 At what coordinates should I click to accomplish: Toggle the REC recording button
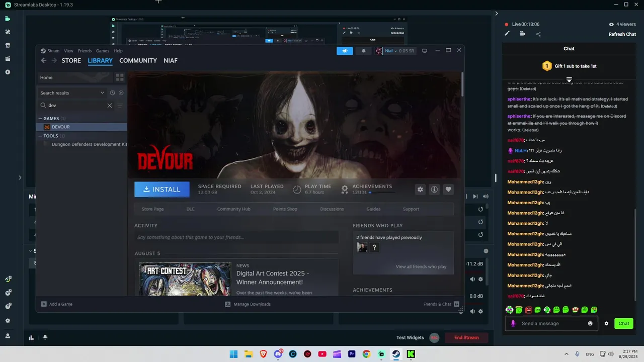point(434,338)
